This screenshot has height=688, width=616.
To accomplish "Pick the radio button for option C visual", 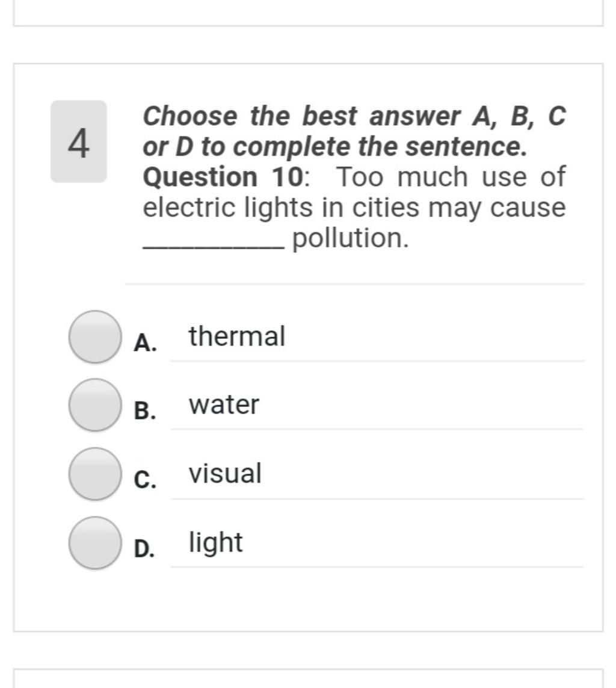I will point(95,474).
